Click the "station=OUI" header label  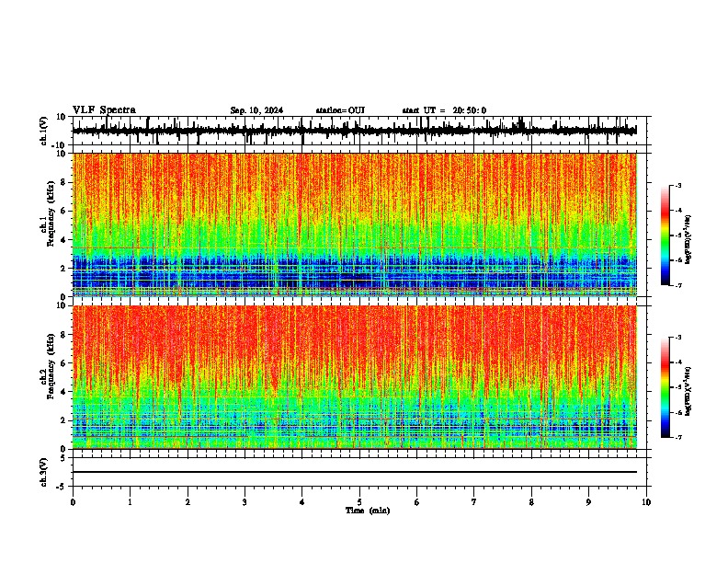[x=340, y=110]
